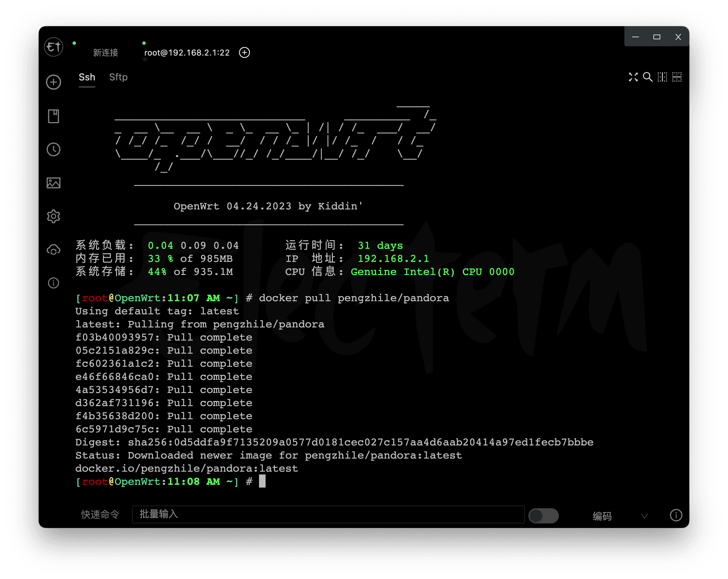Open terminal search magnifier icon
The image size is (728, 579).
pos(648,77)
